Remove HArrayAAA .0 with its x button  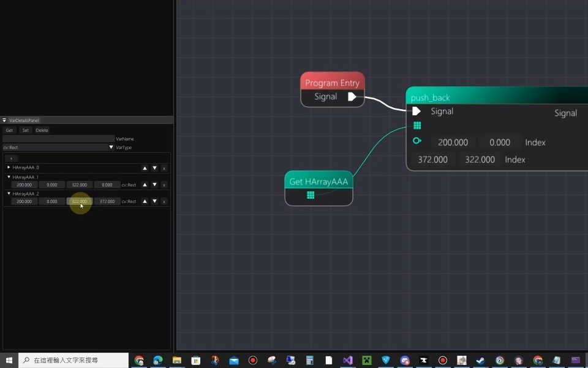click(164, 169)
